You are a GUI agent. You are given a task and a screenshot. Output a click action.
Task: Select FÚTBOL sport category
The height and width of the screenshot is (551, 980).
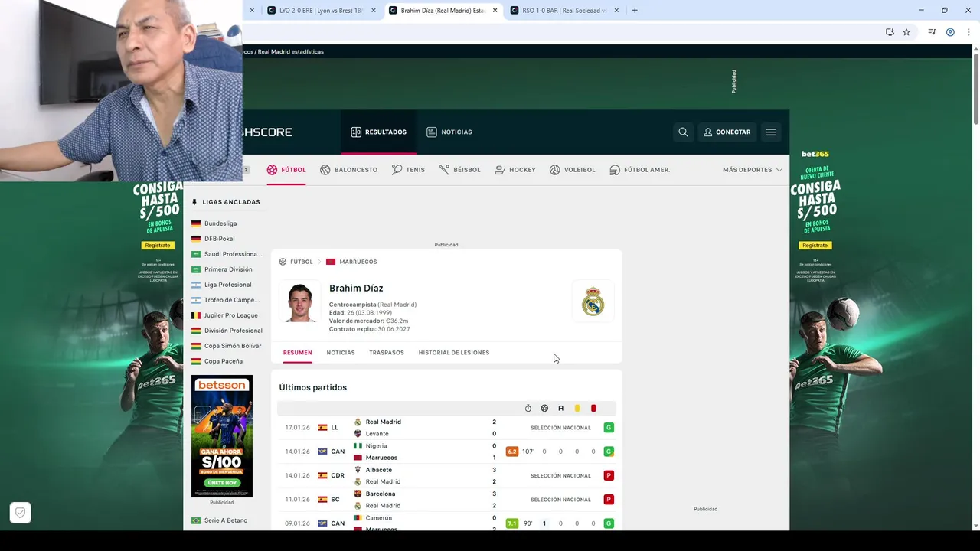286,170
